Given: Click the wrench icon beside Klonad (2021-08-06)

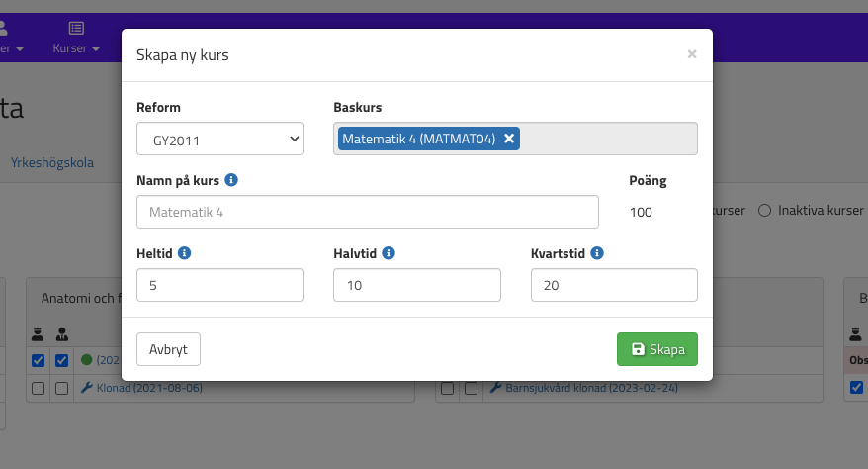Looking at the screenshot, I should coord(87,388).
